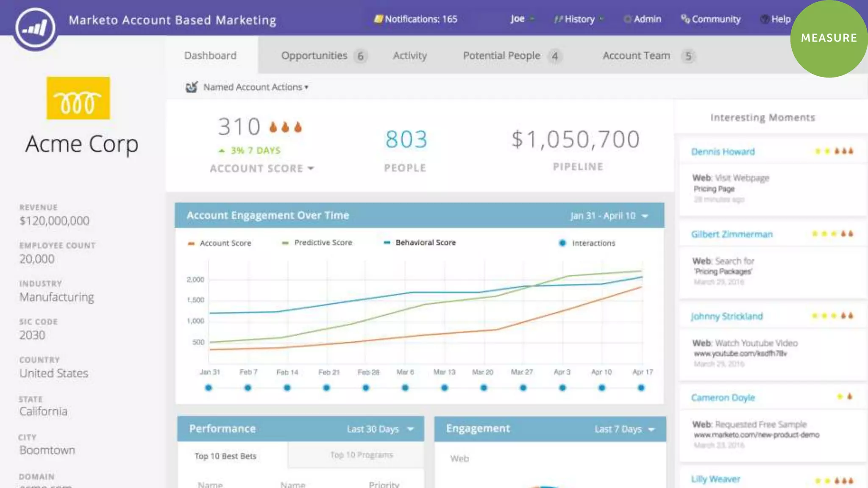The image size is (868, 488).
Task: Click the 803 People number
Action: (406, 139)
